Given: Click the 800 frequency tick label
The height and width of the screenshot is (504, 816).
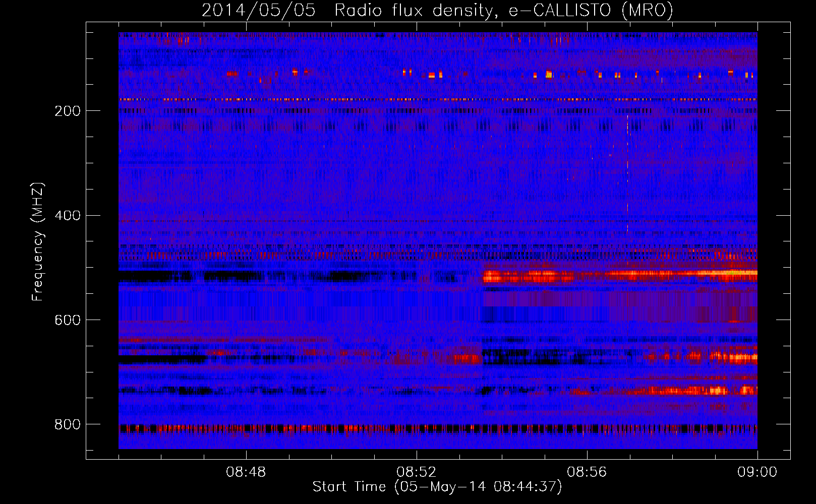Looking at the screenshot, I should 68,425.
